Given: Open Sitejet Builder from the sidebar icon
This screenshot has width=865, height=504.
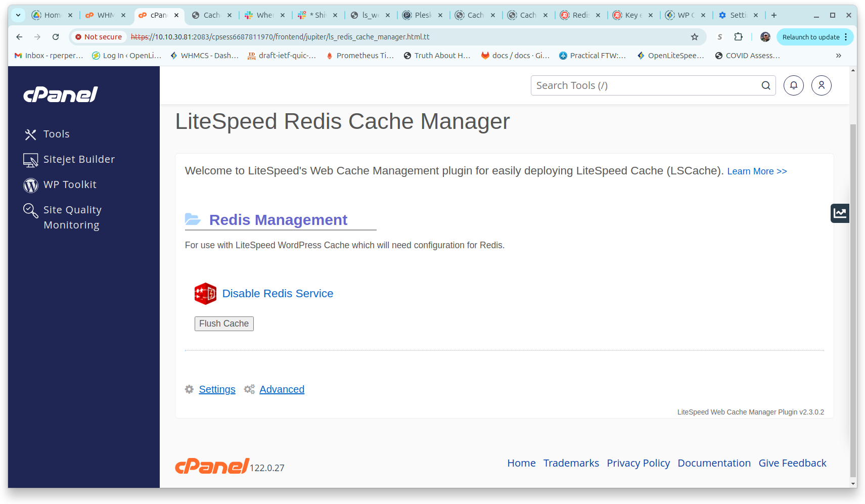Looking at the screenshot, I should tap(30, 159).
